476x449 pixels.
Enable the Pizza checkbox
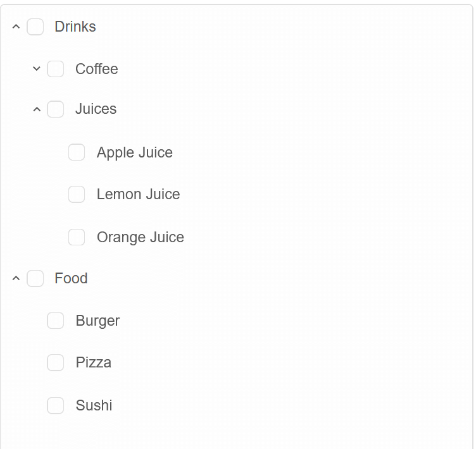[56, 362]
